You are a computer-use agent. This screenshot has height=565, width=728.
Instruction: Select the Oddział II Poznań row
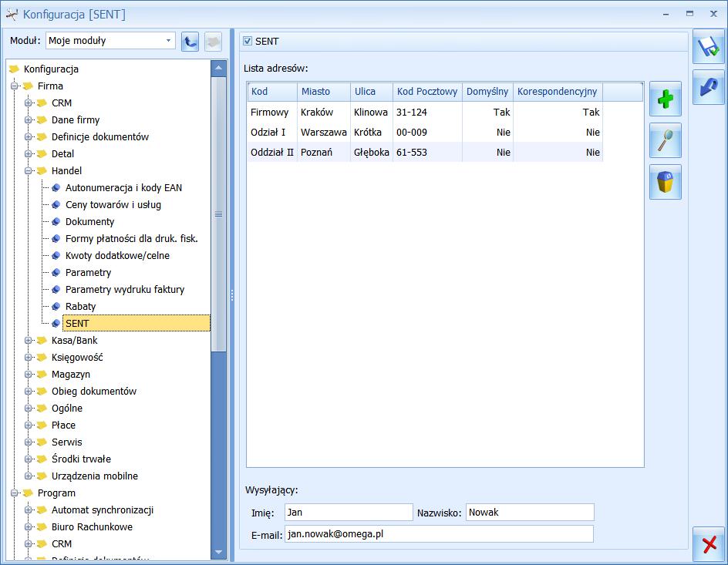[x=425, y=152]
